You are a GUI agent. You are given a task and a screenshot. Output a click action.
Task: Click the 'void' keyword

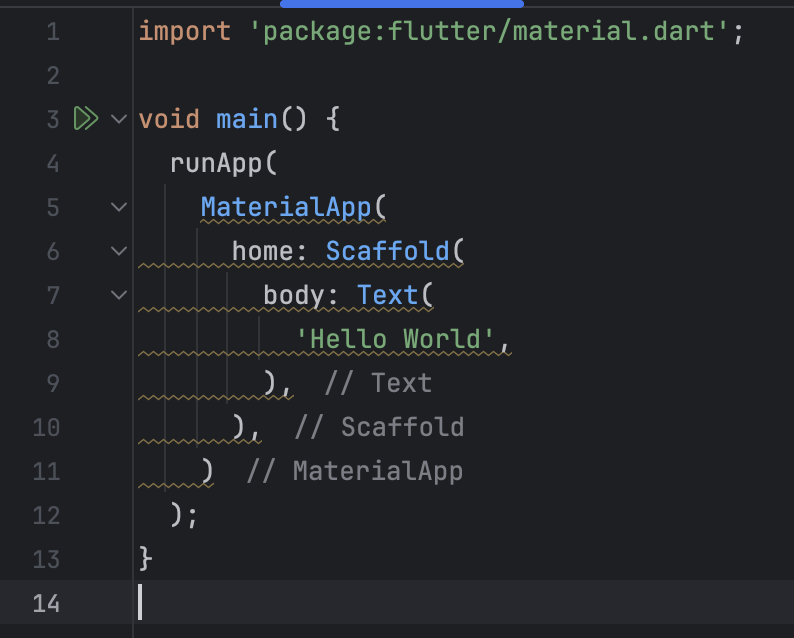click(x=169, y=119)
